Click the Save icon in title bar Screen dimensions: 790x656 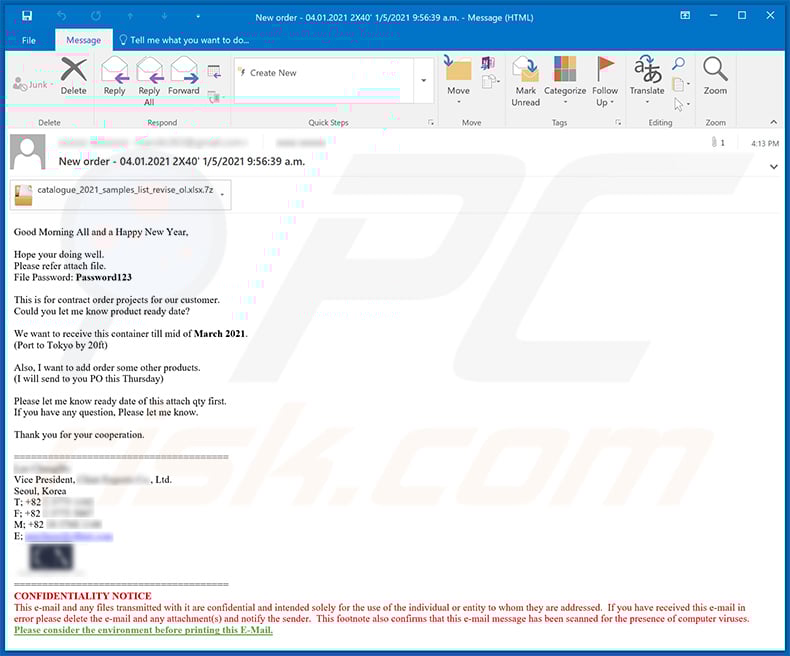(x=27, y=16)
